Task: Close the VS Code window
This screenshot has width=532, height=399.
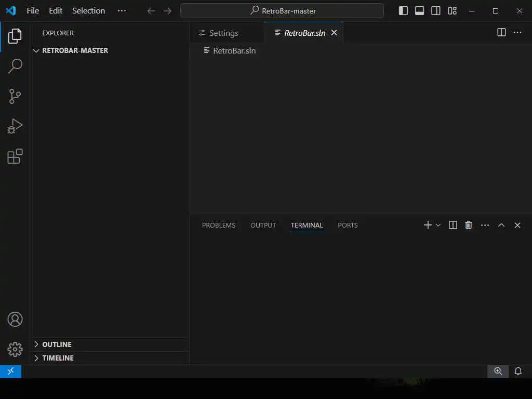Action: (x=519, y=11)
